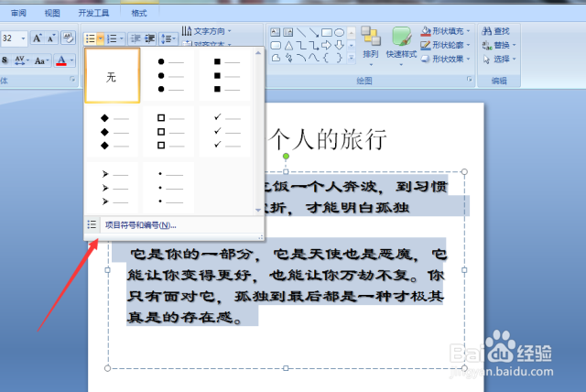Choose hollow square bullet style

point(168,132)
